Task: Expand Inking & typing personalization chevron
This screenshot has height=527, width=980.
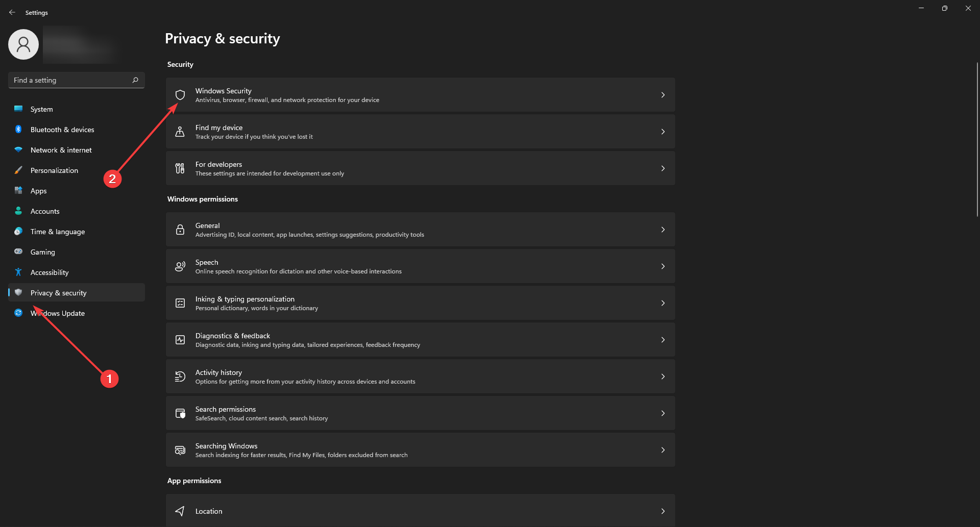Action: (663, 303)
